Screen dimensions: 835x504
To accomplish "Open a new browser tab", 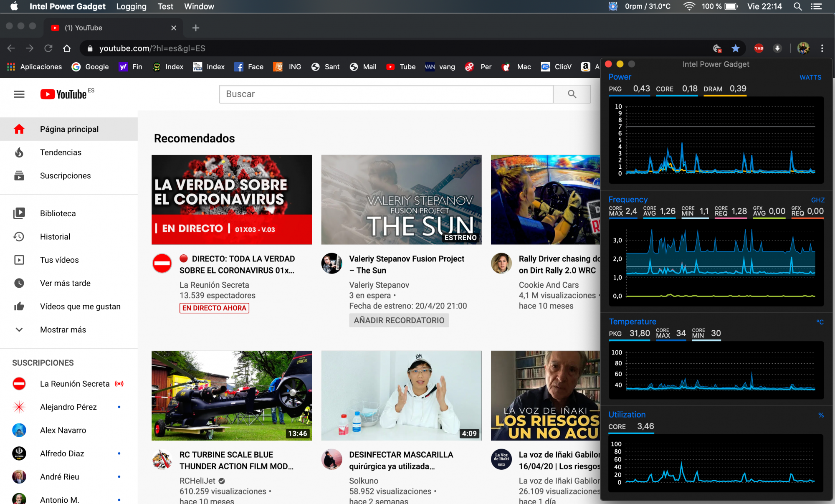I will click(x=195, y=28).
